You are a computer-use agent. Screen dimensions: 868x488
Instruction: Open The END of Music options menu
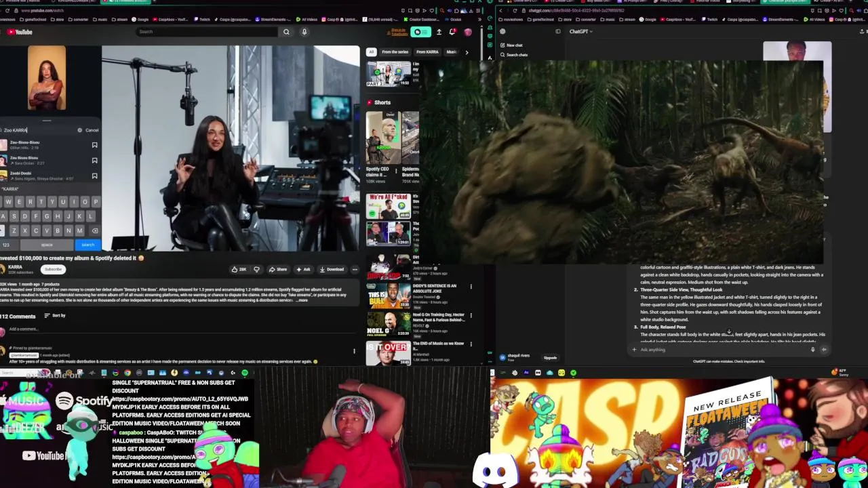(471, 344)
